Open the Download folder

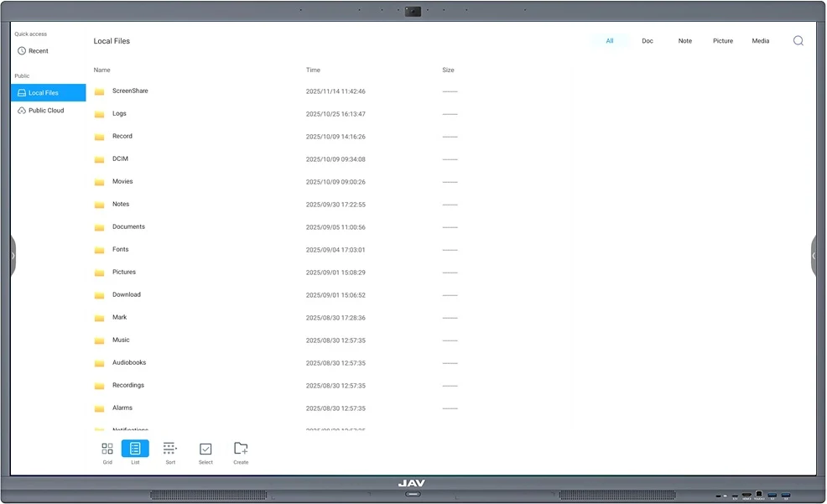127,294
